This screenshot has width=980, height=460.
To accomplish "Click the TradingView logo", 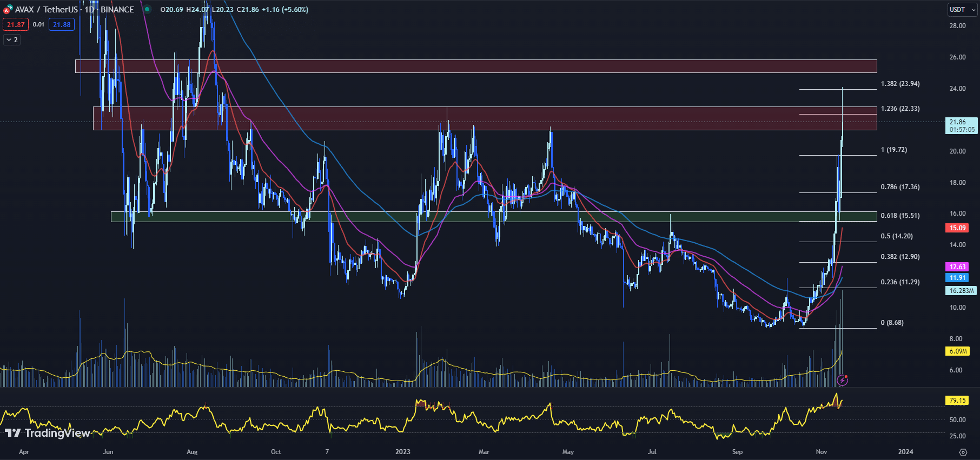I will tap(48, 433).
